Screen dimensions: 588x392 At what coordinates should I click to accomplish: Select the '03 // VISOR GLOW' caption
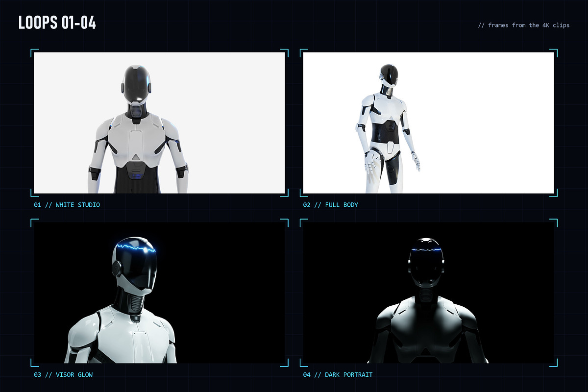pos(63,375)
